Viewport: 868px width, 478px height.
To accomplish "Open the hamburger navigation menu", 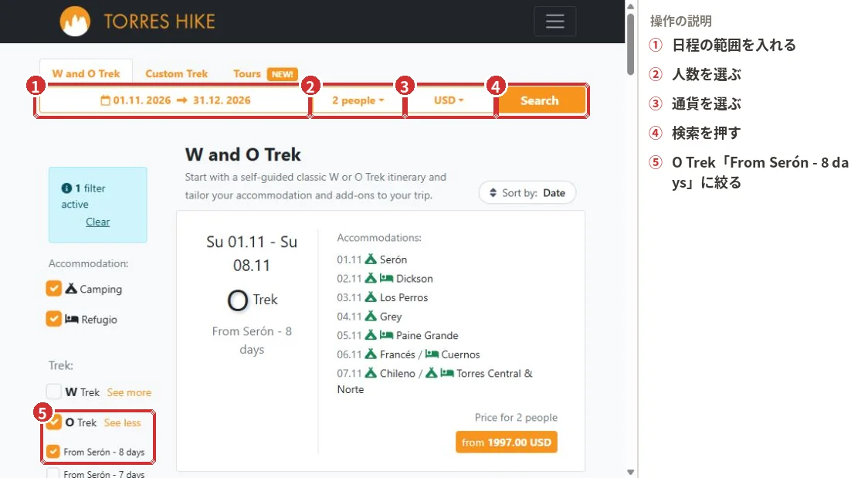I will coord(554,22).
